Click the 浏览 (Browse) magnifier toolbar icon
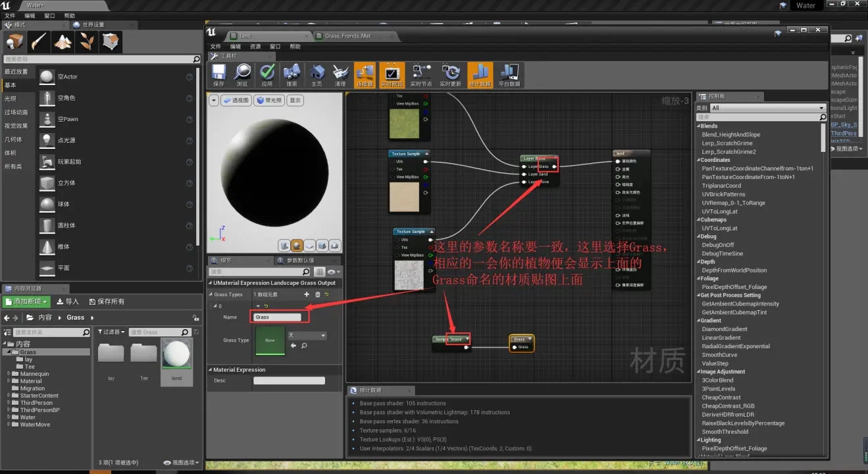The image size is (868, 474). (x=242, y=75)
